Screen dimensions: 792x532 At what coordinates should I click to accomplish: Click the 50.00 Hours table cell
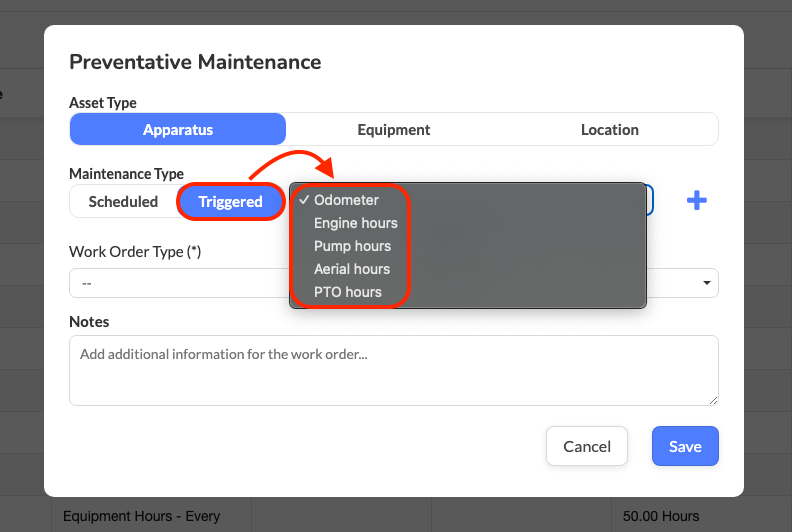pos(660,516)
